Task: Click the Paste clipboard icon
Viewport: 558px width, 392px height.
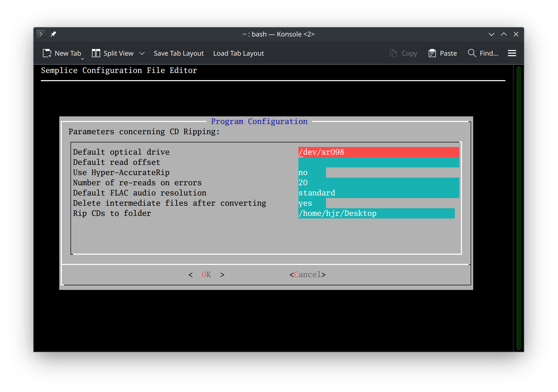Action: pos(432,53)
